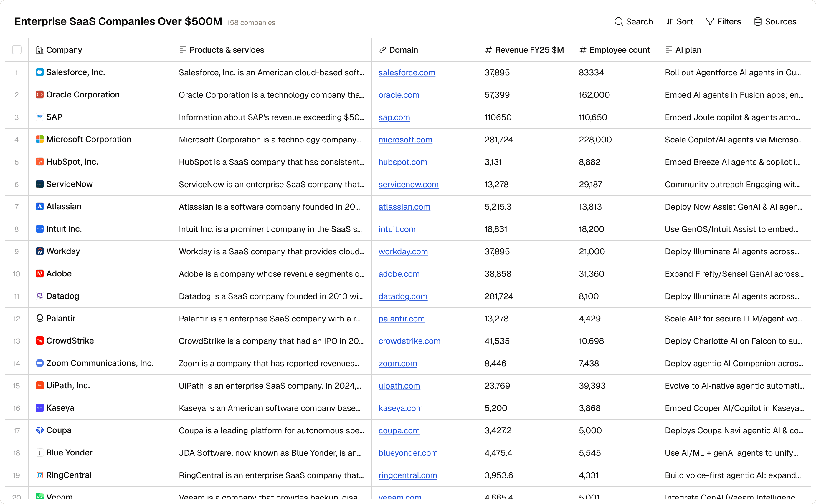Open the Company column header menu

tap(100, 50)
